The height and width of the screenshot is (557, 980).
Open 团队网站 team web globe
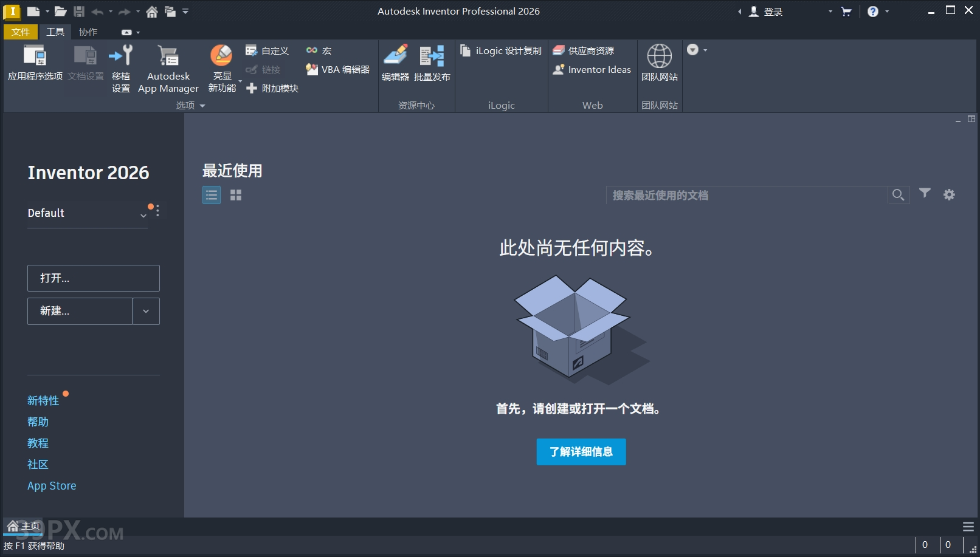[x=660, y=63]
